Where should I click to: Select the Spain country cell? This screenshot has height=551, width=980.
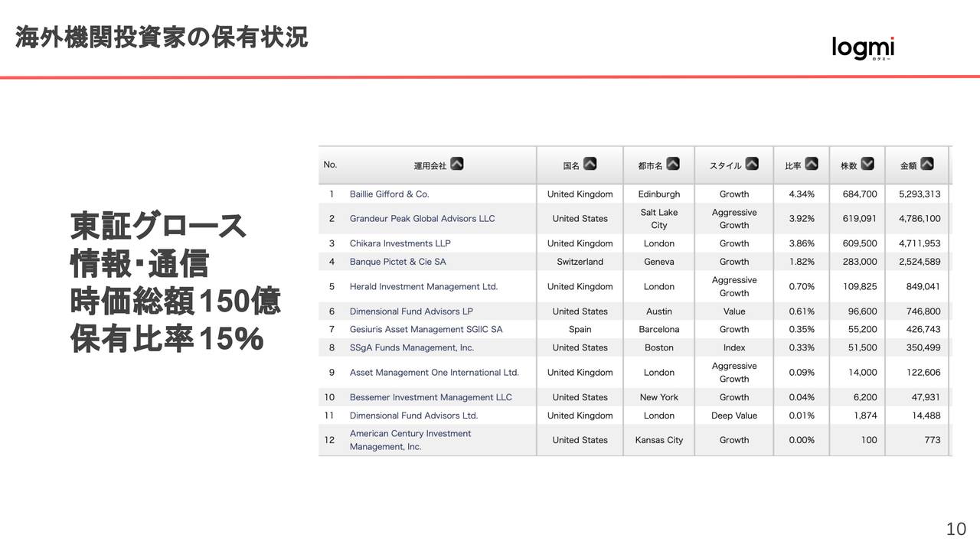coord(580,330)
